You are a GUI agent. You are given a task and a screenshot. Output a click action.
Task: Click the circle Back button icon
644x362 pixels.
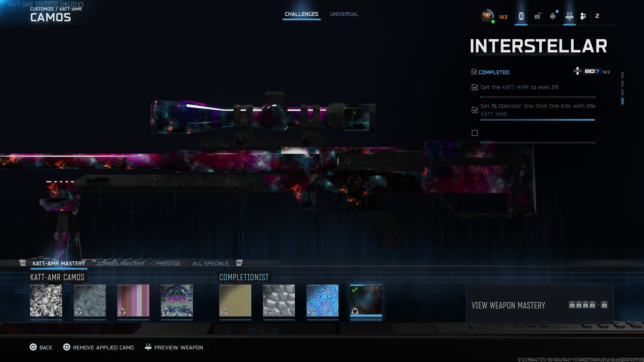33,347
